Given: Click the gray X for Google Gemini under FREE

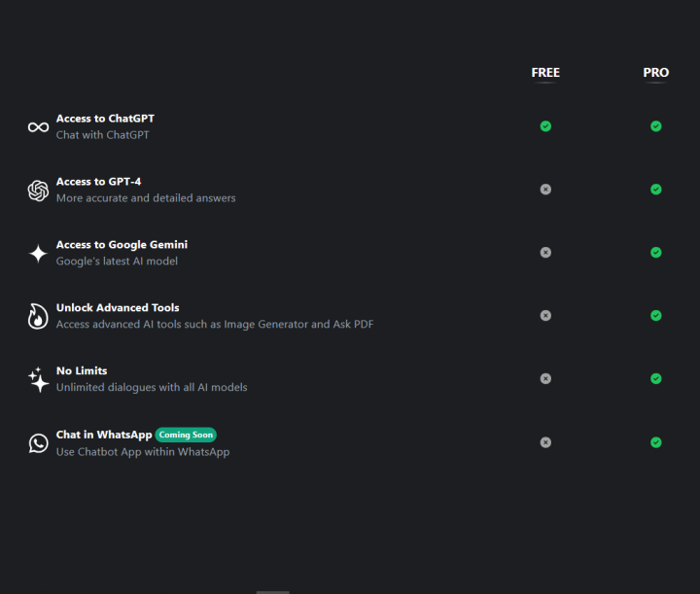Looking at the screenshot, I should 545,253.
